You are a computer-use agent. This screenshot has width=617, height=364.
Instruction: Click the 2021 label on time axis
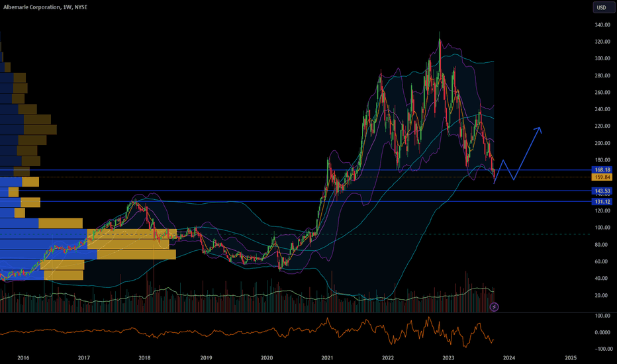(x=327, y=357)
